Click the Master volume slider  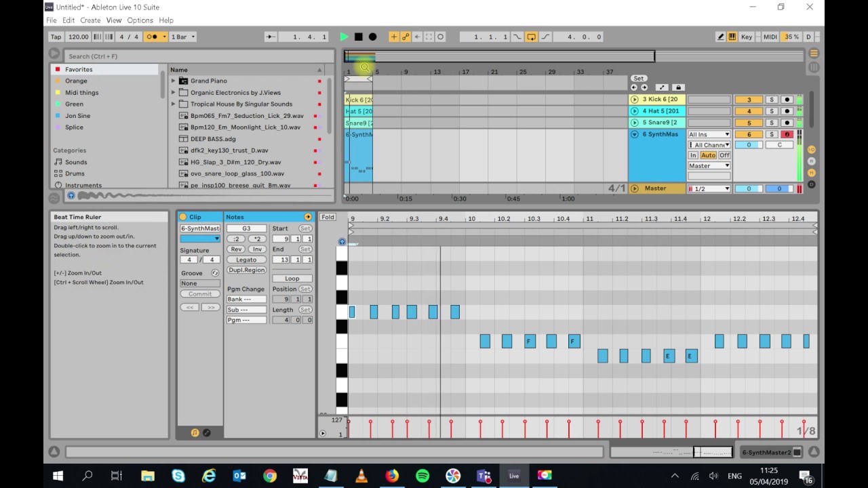coord(749,189)
